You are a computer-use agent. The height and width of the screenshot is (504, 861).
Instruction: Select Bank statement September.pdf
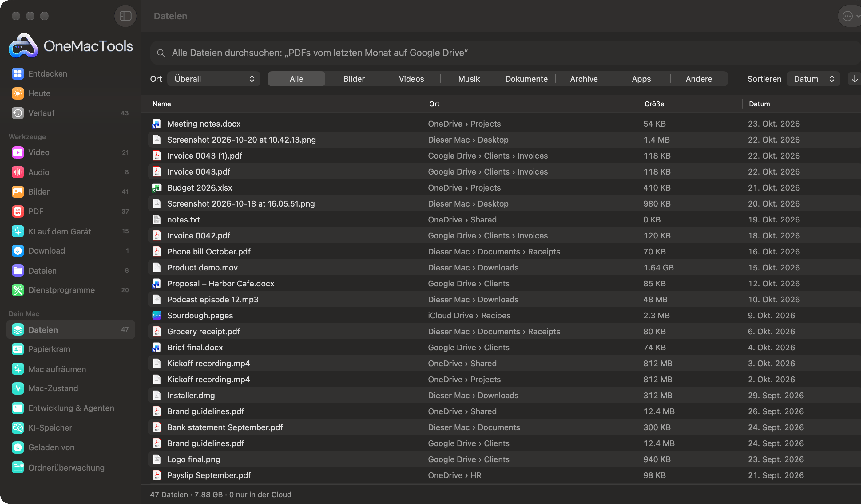[504, 427]
